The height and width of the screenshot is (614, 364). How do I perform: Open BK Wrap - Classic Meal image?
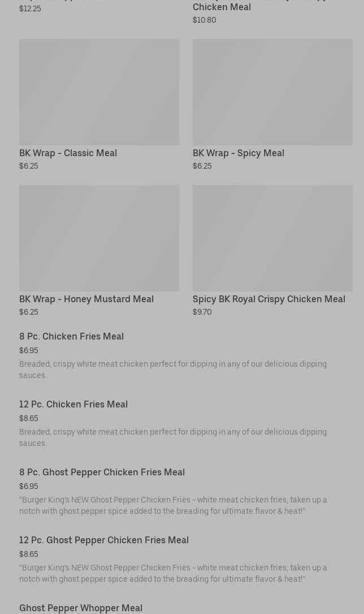pos(99,92)
